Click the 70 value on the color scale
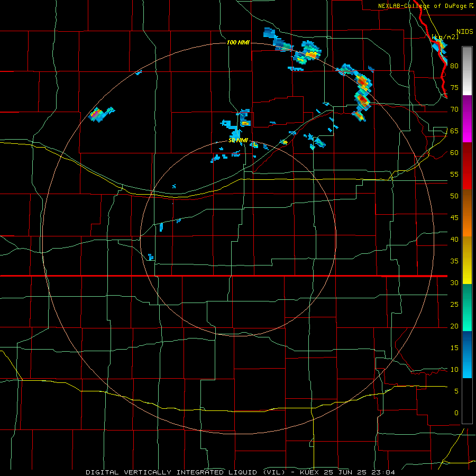This screenshot has width=476, height=476. click(454, 109)
